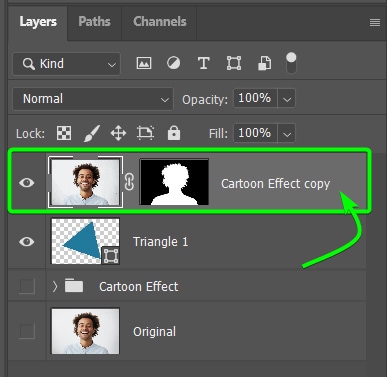Lock all with padlock icon
Viewport: 387px width, 377px height.
174,133
